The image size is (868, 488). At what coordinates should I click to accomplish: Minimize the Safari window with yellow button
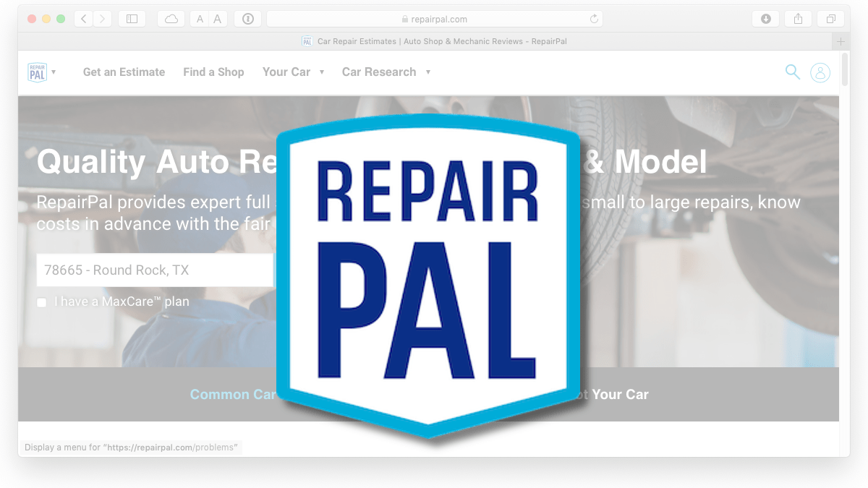46,19
